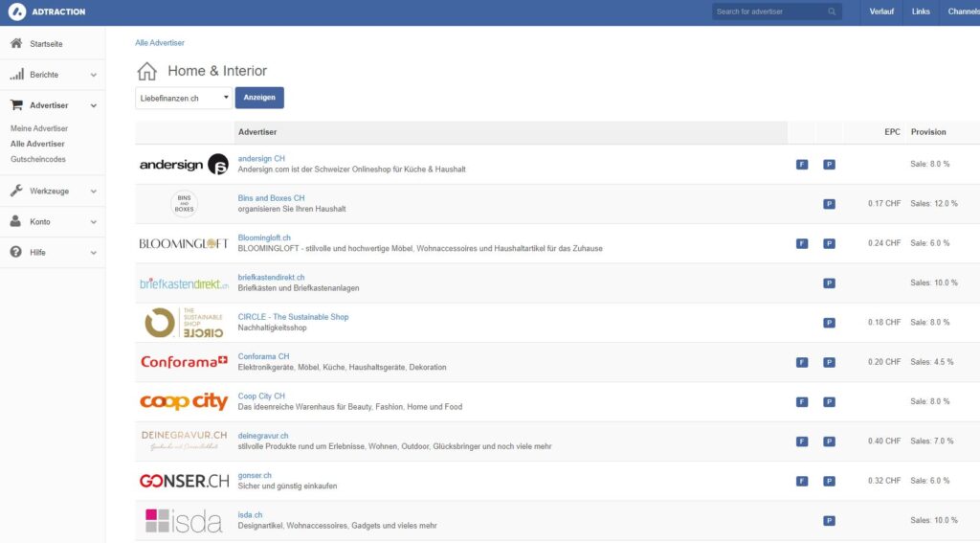Image resolution: width=980 pixels, height=543 pixels.
Task: Click the F badge for andersign CH
Action: pos(802,165)
